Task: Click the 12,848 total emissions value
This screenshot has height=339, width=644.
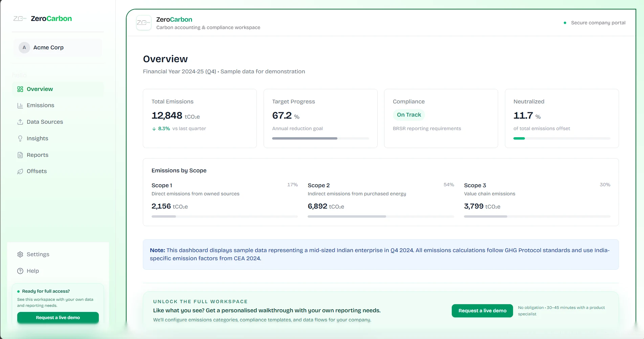Action: (167, 116)
